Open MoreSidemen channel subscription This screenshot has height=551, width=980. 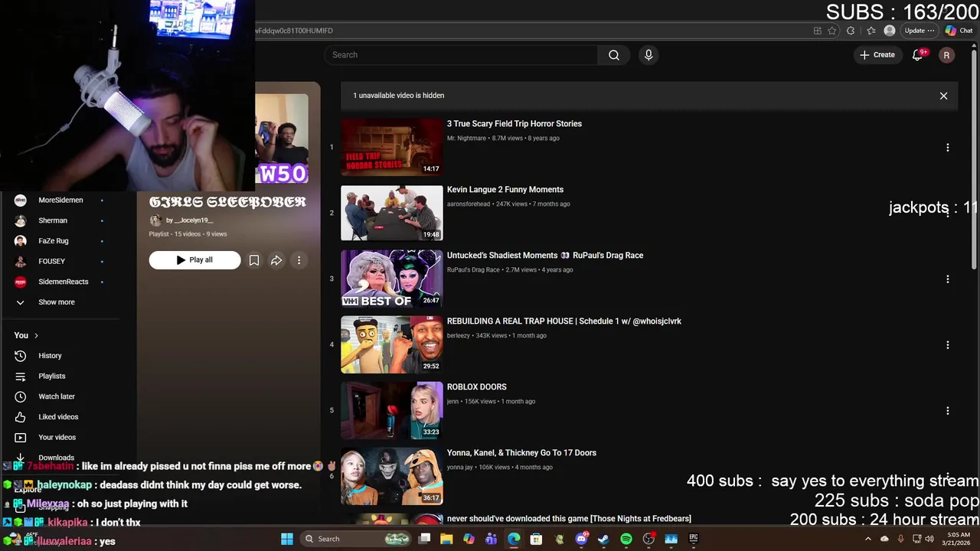click(60, 201)
